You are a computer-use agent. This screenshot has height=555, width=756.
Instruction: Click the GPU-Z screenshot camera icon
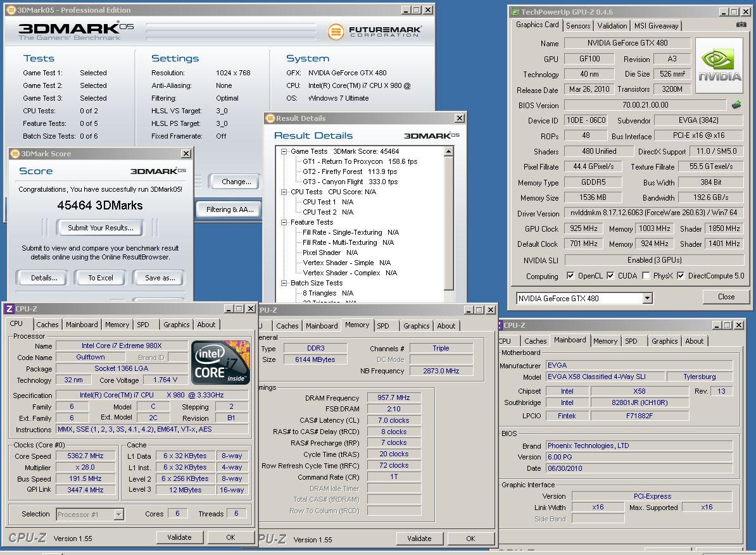pyautogui.click(x=741, y=25)
